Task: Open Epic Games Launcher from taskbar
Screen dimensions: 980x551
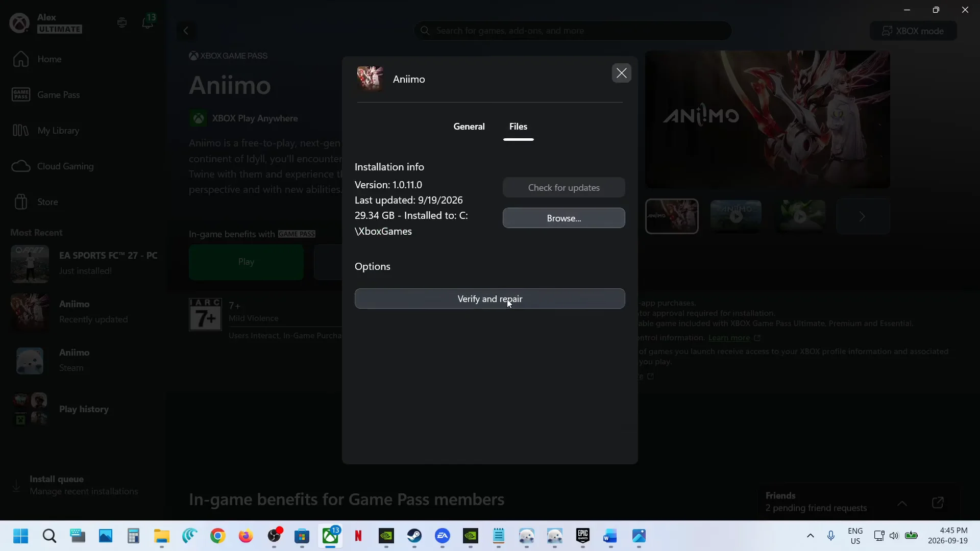Action: 583,536
